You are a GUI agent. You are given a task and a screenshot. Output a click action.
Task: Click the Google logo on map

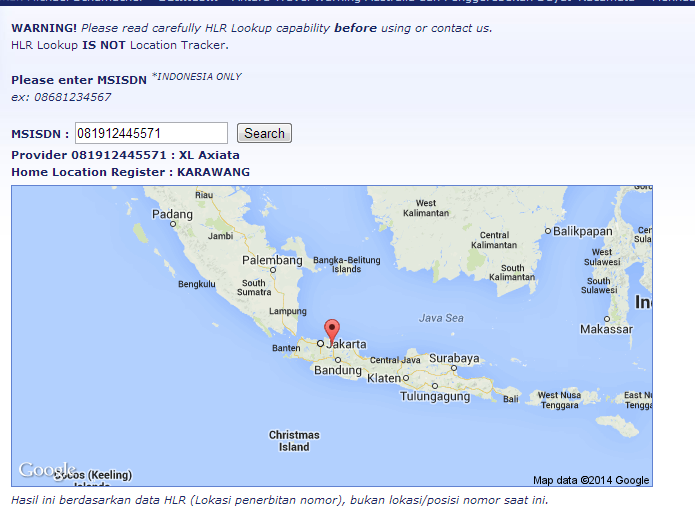point(47,470)
